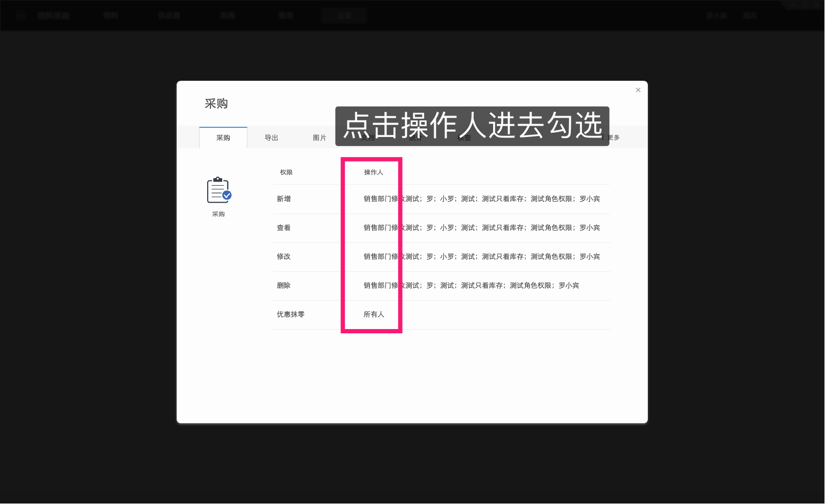
Task: Click the 设置 button in the top bar
Action: click(344, 16)
